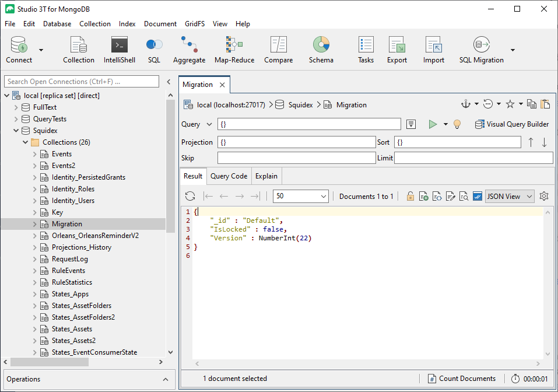Open the Collection toolbar tool
The image size is (558, 392).
[79, 50]
